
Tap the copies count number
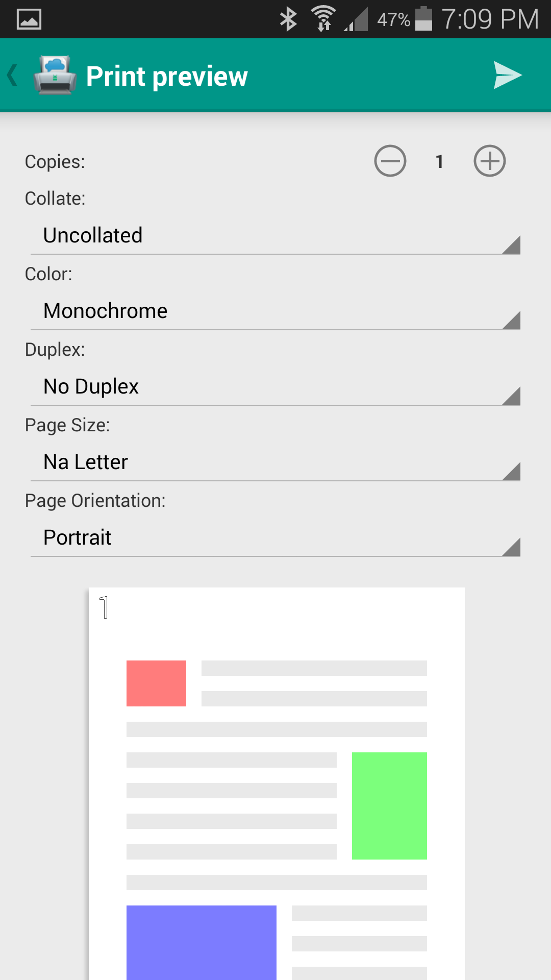pos(439,162)
